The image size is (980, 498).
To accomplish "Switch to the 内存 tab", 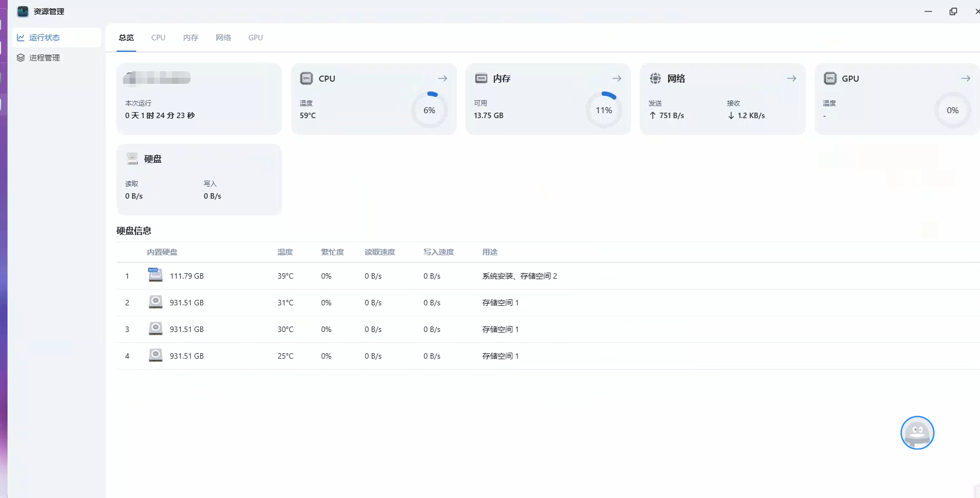I will tap(191, 38).
